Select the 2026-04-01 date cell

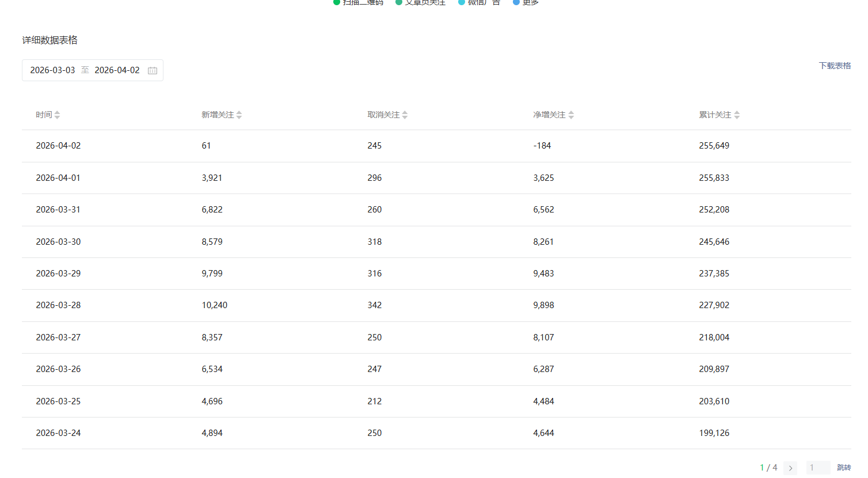tap(58, 178)
